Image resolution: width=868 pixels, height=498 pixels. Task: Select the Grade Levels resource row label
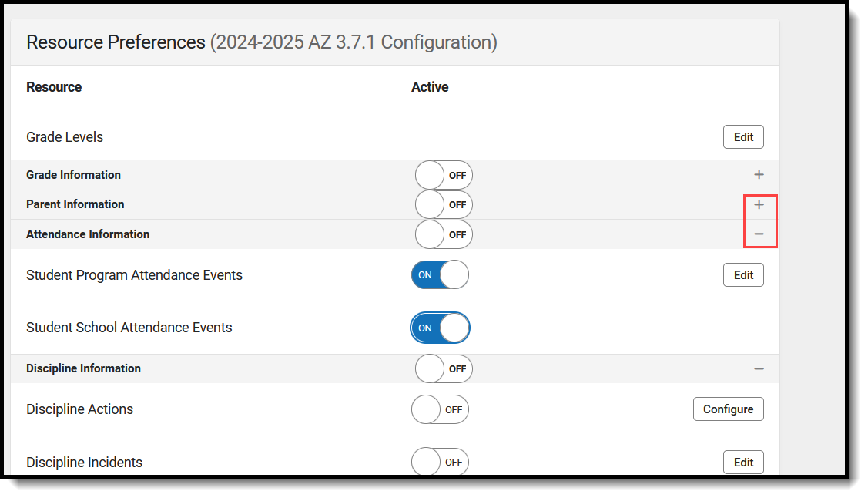65,137
